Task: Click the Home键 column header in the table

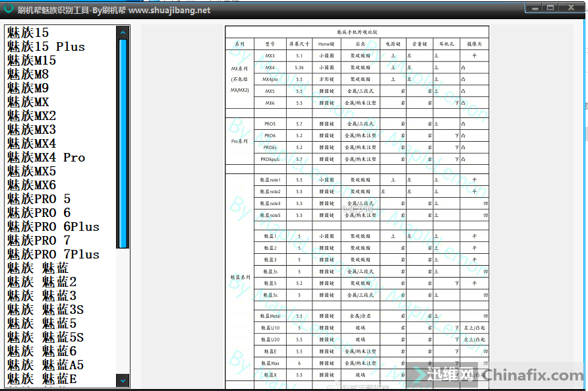Action: tap(326, 44)
